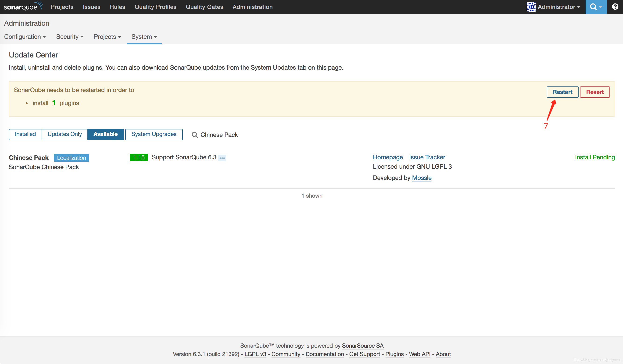
Task: Select the Available tab
Action: click(x=106, y=134)
